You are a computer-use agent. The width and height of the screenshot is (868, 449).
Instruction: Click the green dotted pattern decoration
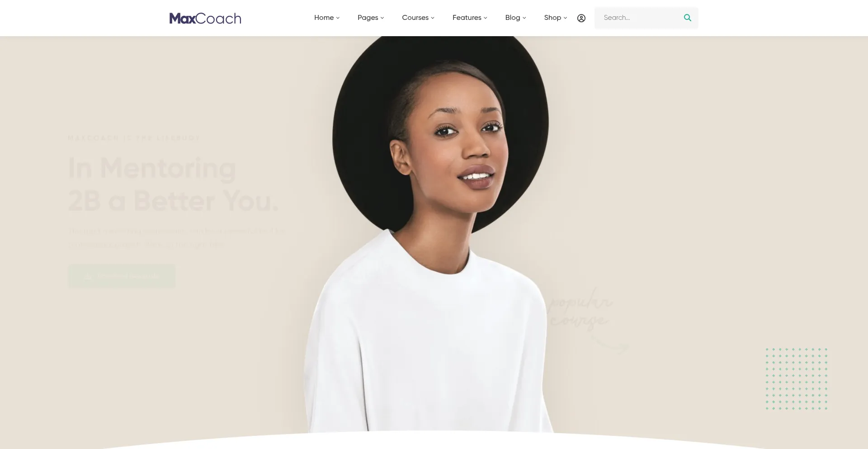point(797,379)
